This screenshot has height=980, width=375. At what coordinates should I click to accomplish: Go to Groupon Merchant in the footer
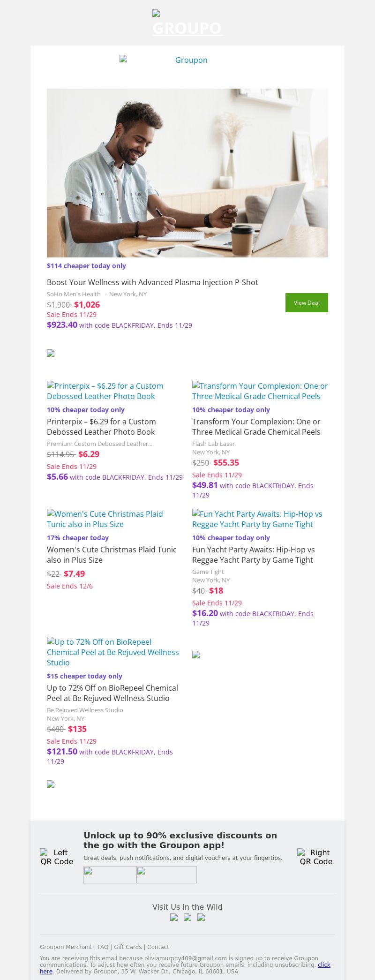pos(66,947)
